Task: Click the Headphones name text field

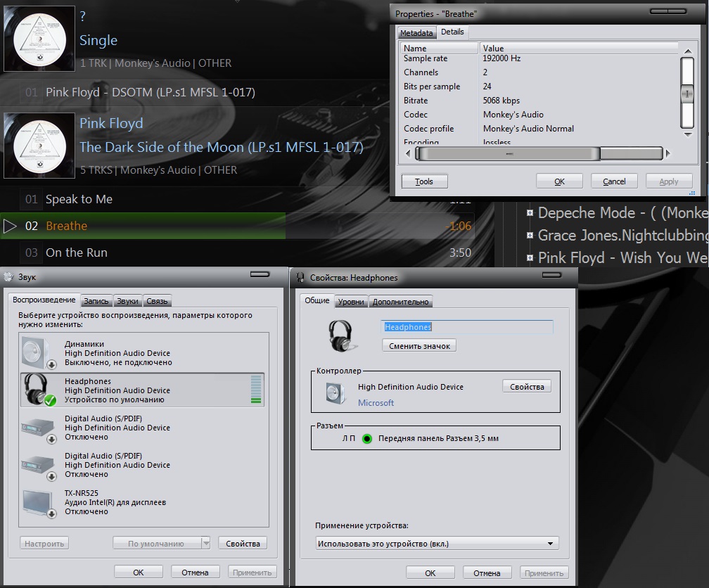Action: (x=467, y=327)
